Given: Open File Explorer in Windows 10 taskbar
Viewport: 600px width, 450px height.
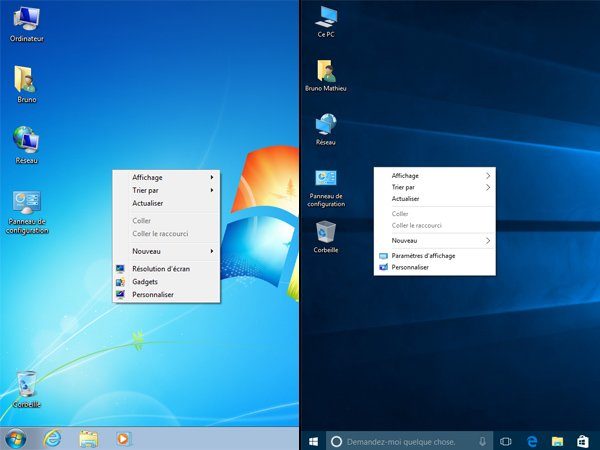Looking at the screenshot, I should click(557, 442).
